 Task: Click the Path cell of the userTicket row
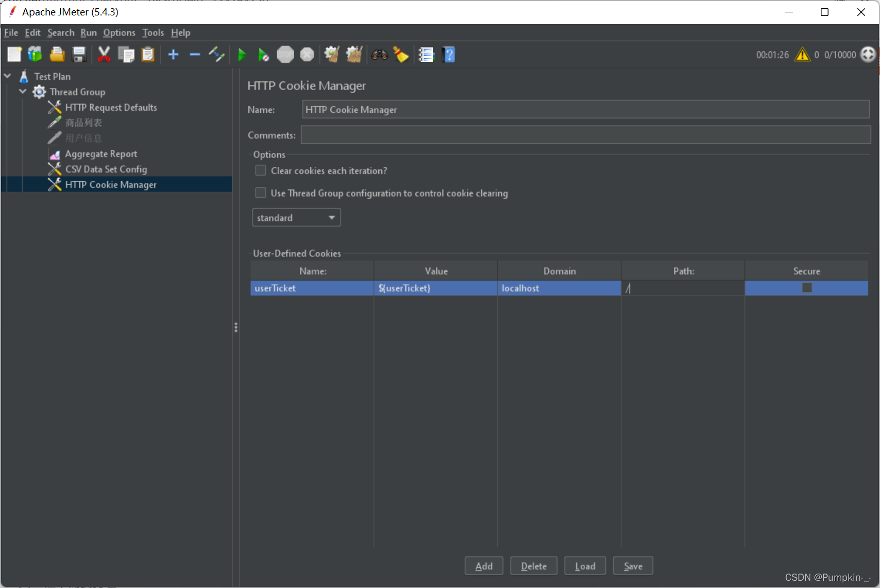point(683,288)
